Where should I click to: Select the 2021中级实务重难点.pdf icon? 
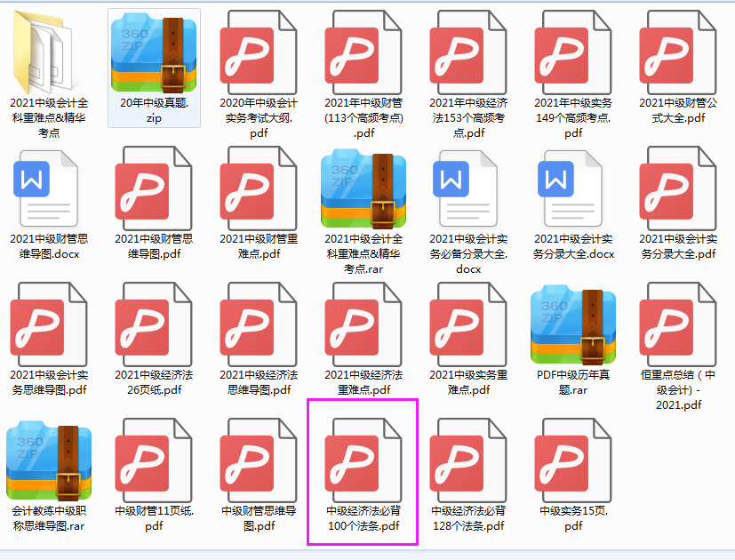468,324
